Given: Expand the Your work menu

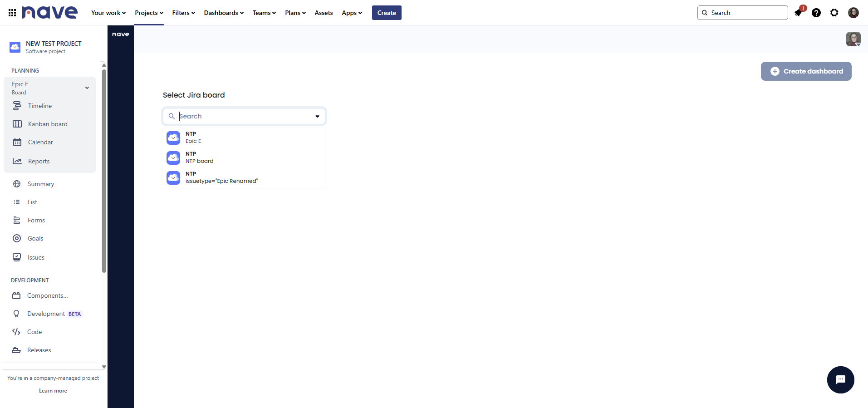Looking at the screenshot, I should pyautogui.click(x=108, y=13).
